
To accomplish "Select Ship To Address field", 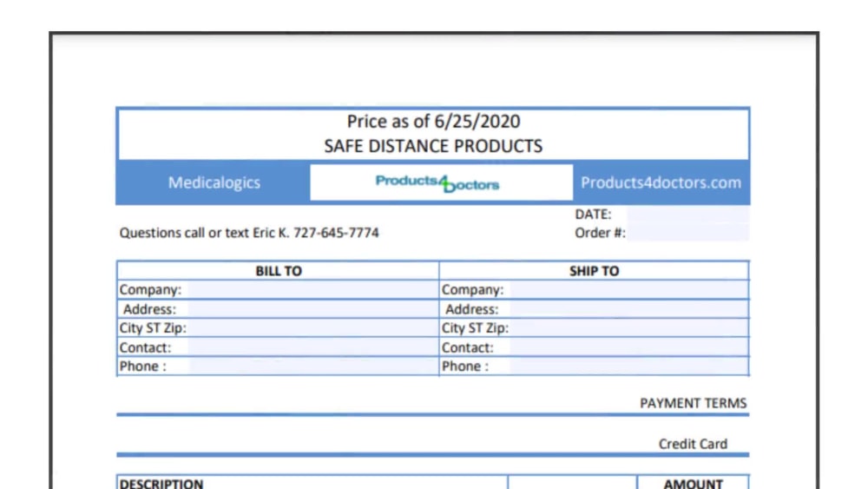I will click(628, 309).
